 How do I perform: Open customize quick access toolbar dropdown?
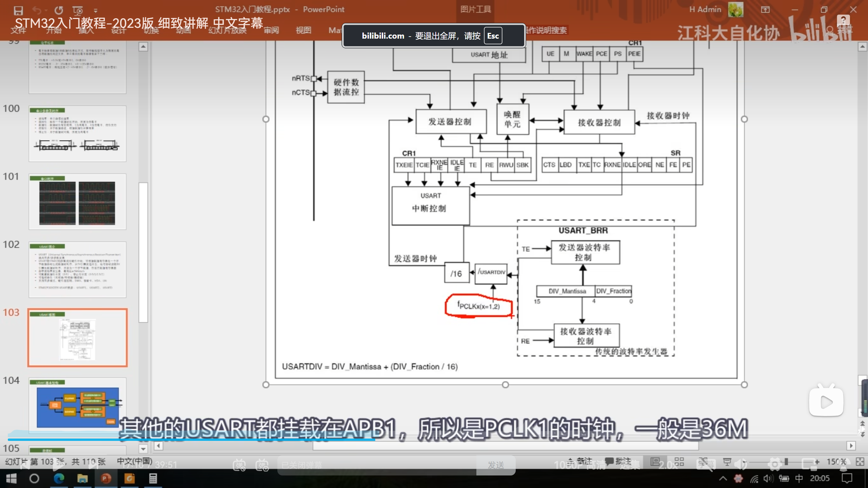[x=95, y=11]
